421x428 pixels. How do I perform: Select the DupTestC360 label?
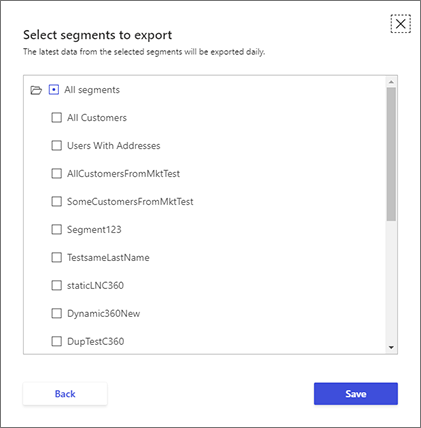[x=95, y=342]
